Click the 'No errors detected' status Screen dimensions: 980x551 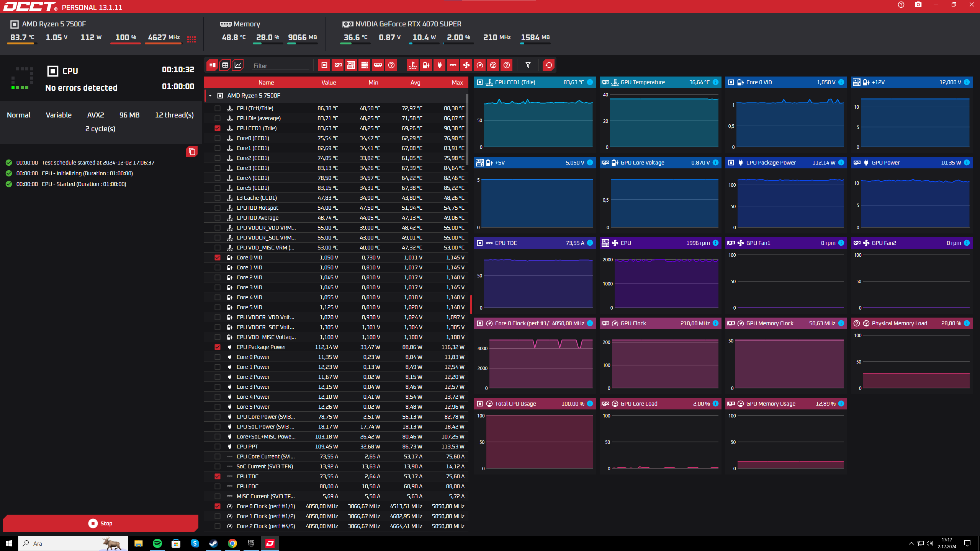(81, 88)
